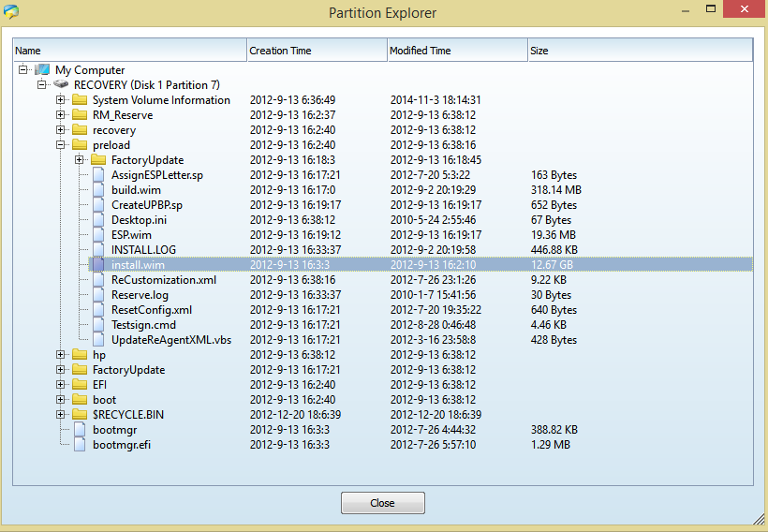Click the Close button

pyautogui.click(x=382, y=503)
